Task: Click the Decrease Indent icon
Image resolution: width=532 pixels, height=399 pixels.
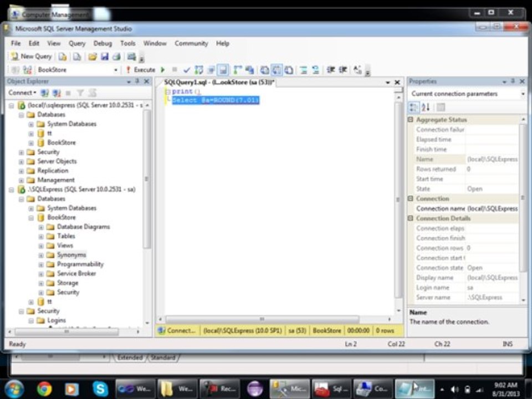Action: click(331, 70)
